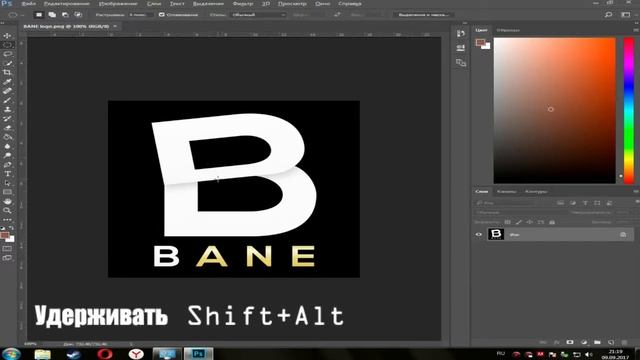Click the Create new group folder button
Screen dimensions: 640x360
point(597,342)
